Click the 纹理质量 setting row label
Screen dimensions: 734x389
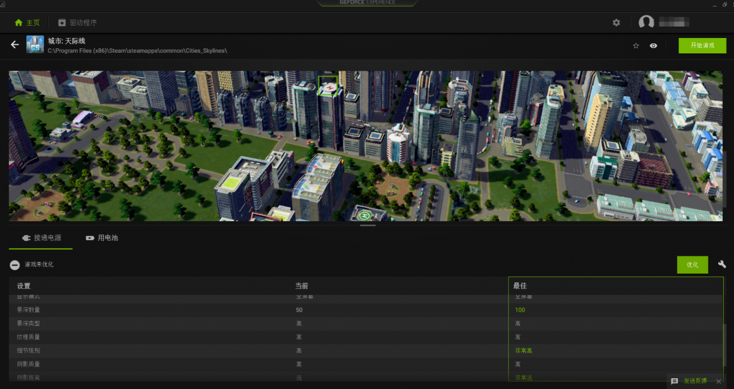tap(29, 337)
